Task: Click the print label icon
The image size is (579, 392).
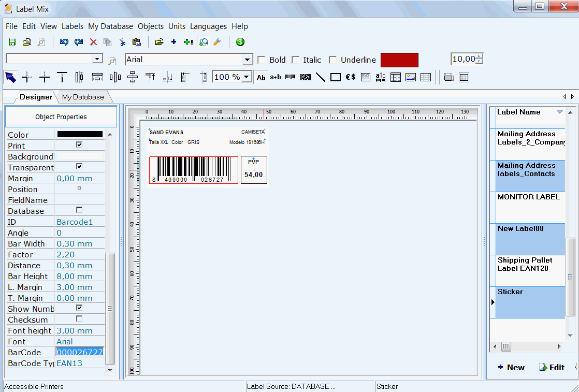Action: [x=27, y=42]
